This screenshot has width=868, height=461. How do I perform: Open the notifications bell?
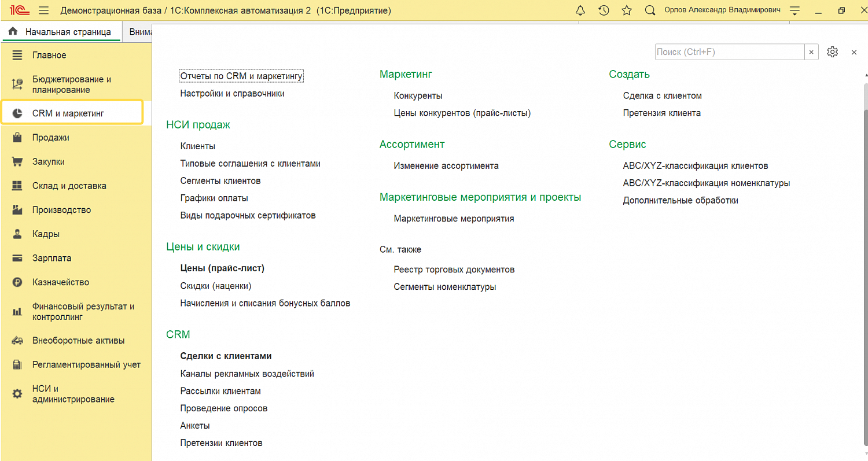pos(580,10)
